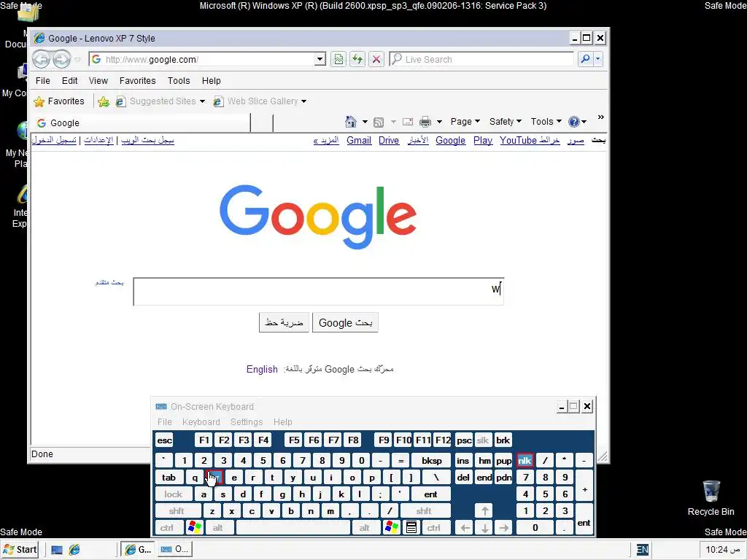Open the Favorites star button
This screenshot has height=560, width=747.
(59, 101)
